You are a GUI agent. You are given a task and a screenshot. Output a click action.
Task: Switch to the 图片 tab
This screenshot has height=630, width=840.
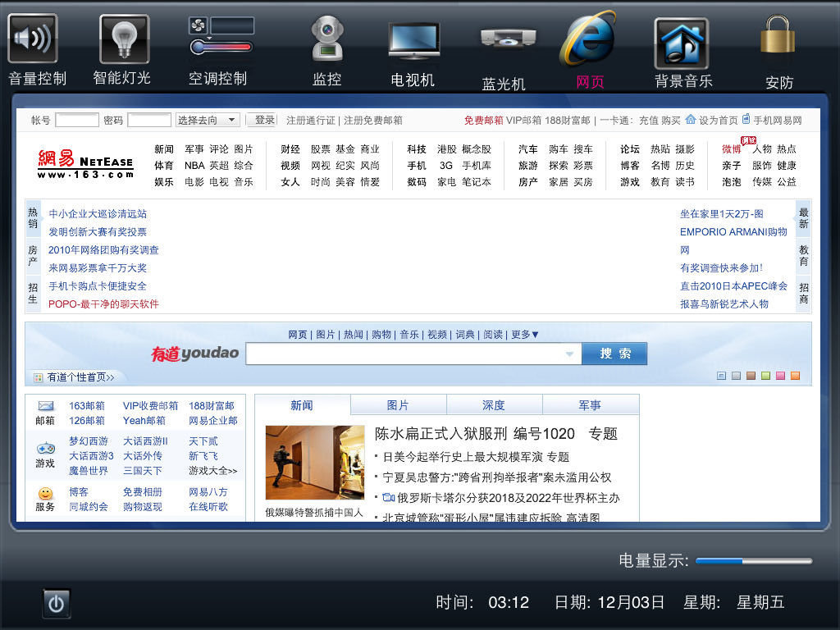398,405
